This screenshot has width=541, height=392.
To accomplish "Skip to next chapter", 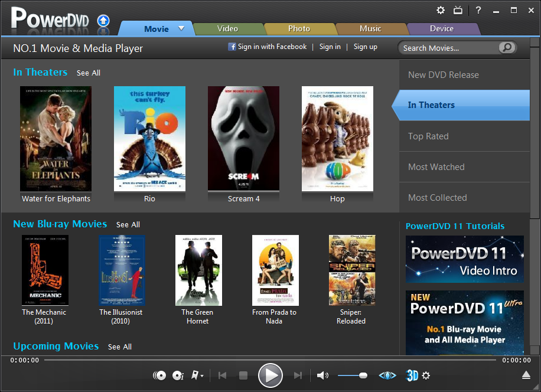I will pos(298,375).
